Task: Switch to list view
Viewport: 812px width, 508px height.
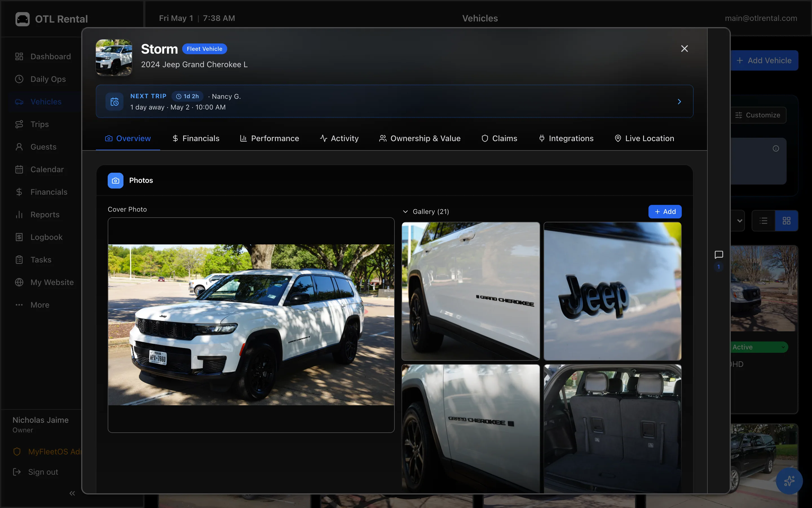Action: click(763, 221)
